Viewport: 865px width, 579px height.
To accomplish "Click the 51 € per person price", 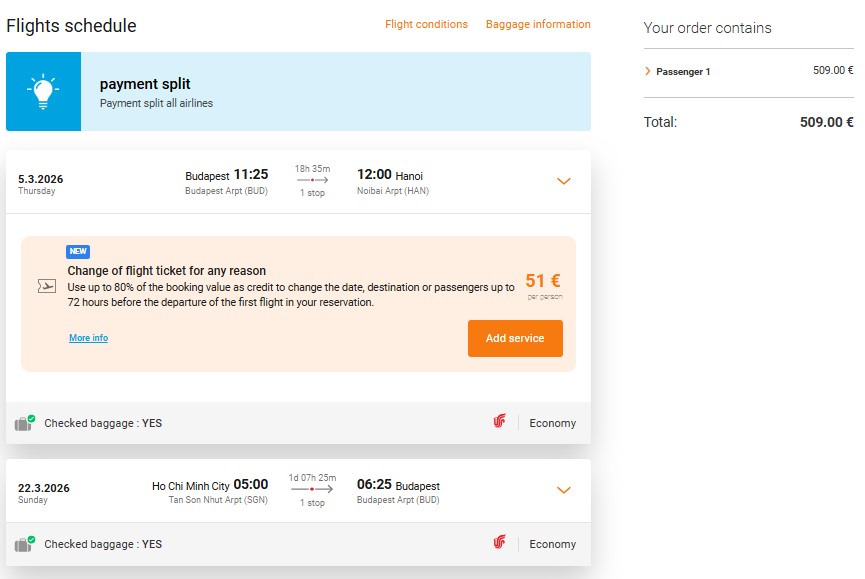I will point(543,281).
